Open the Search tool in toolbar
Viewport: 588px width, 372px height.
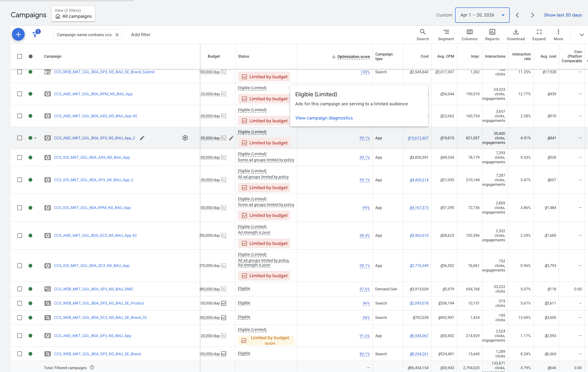coord(423,35)
